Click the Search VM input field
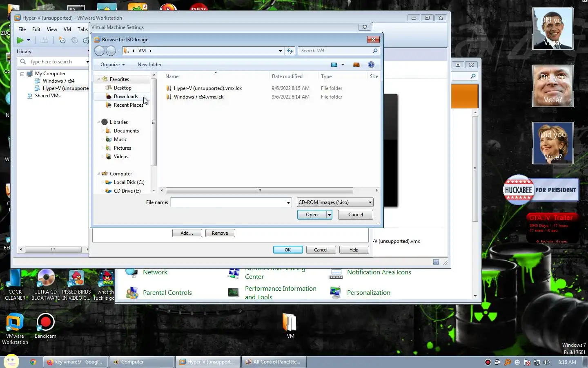Image resolution: width=588 pixels, height=368 pixels. point(336,51)
